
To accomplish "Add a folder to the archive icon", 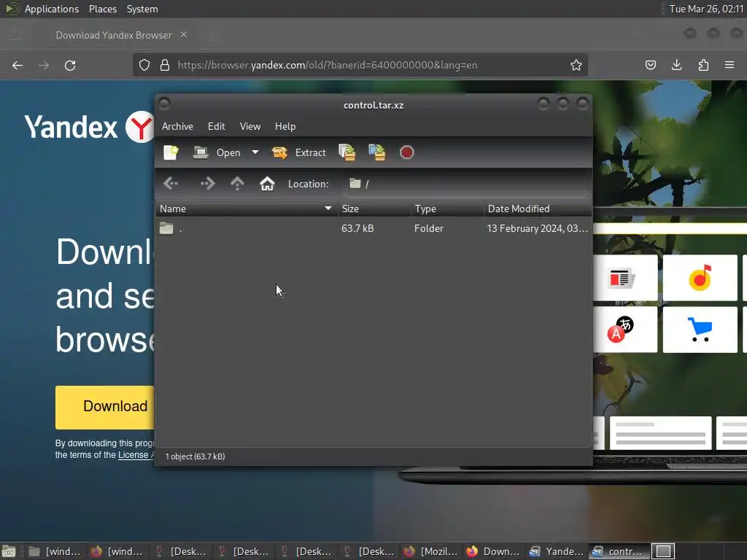I will [x=377, y=152].
